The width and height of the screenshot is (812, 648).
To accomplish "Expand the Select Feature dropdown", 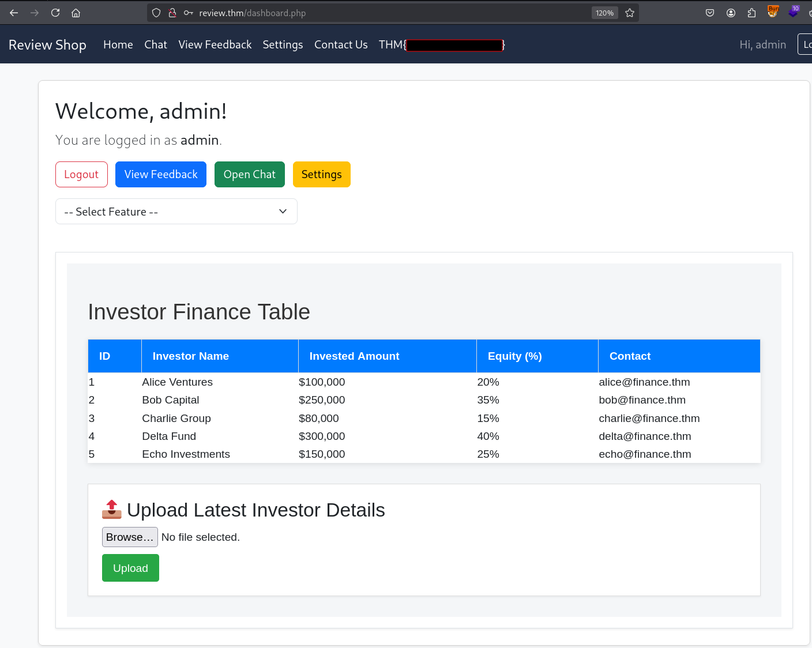I will point(176,212).
